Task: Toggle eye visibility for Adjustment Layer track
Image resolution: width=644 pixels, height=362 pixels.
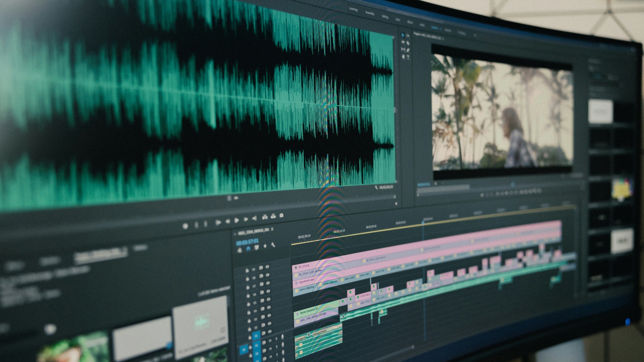Action: [x=268, y=283]
